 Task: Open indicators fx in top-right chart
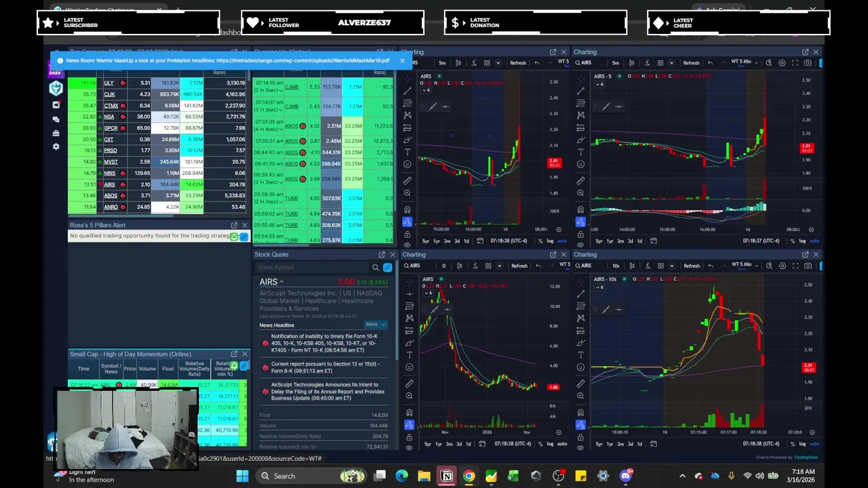tap(647, 63)
